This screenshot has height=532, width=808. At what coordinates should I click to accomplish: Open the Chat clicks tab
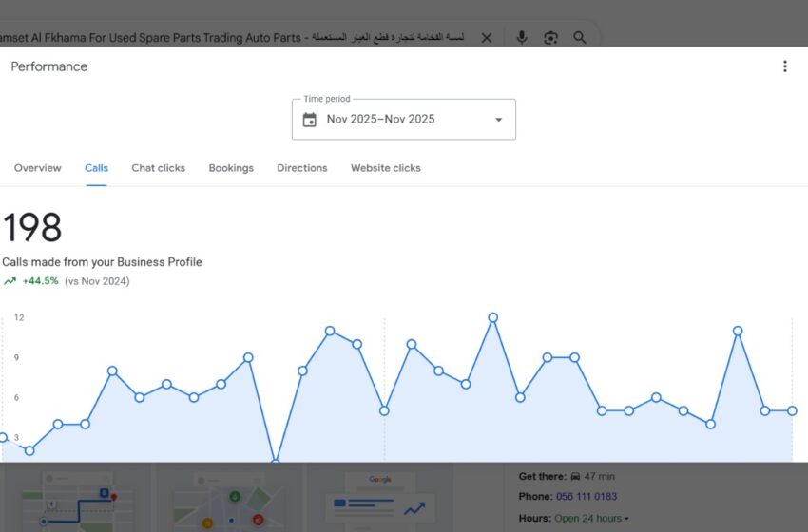158,168
